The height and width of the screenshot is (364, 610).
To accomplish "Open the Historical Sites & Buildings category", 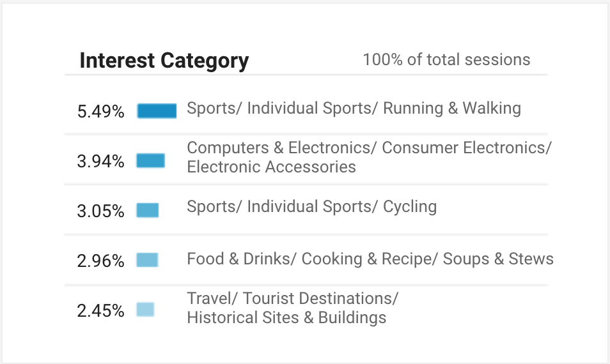I will pos(292,308).
